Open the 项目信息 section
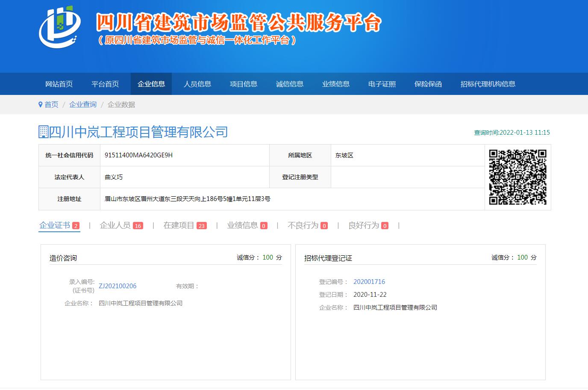The height and width of the screenshot is (390, 588). coord(244,84)
